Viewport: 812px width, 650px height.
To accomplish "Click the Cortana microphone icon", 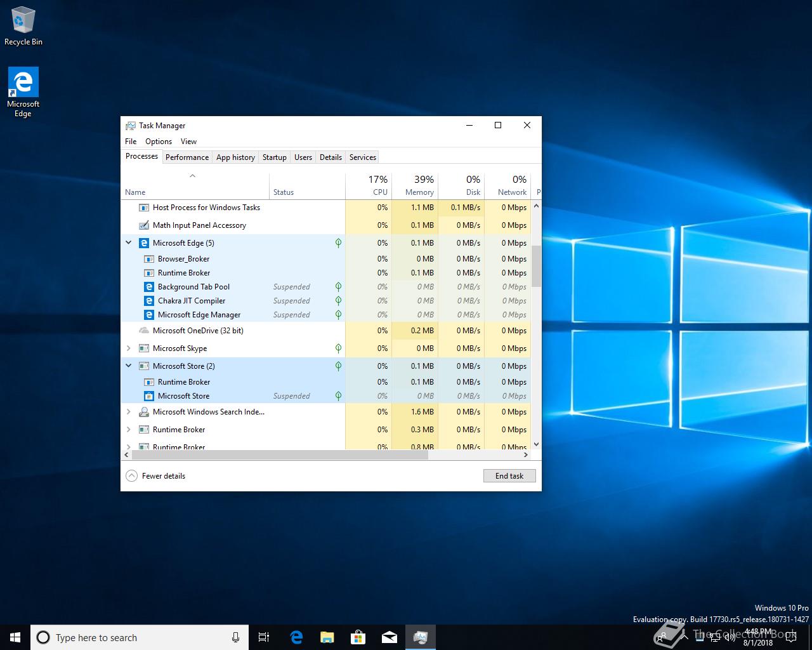I will click(x=236, y=637).
